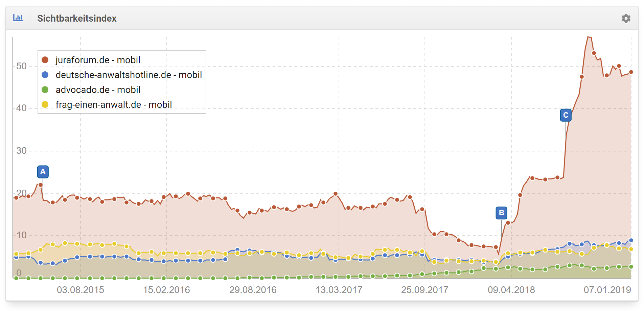Click deutsche-anwaltshotline.de - mobil legend label
644x311 pixels.
(x=129, y=75)
